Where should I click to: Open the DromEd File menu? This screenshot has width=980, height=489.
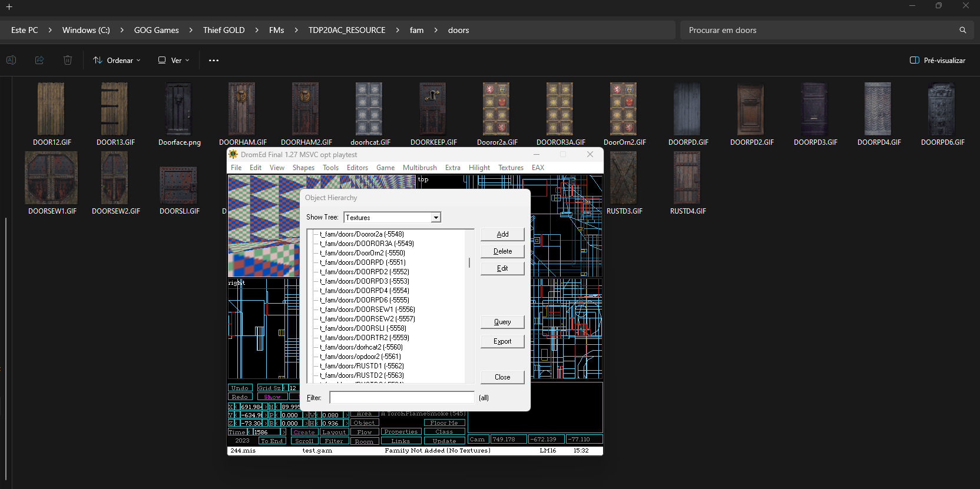(x=236, y=168)
